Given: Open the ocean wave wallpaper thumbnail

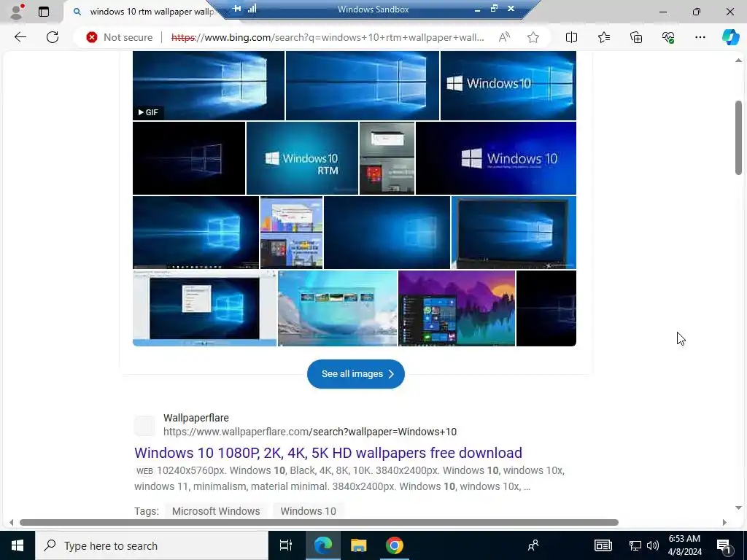Looking at the screenshot, I should point(337,308).
